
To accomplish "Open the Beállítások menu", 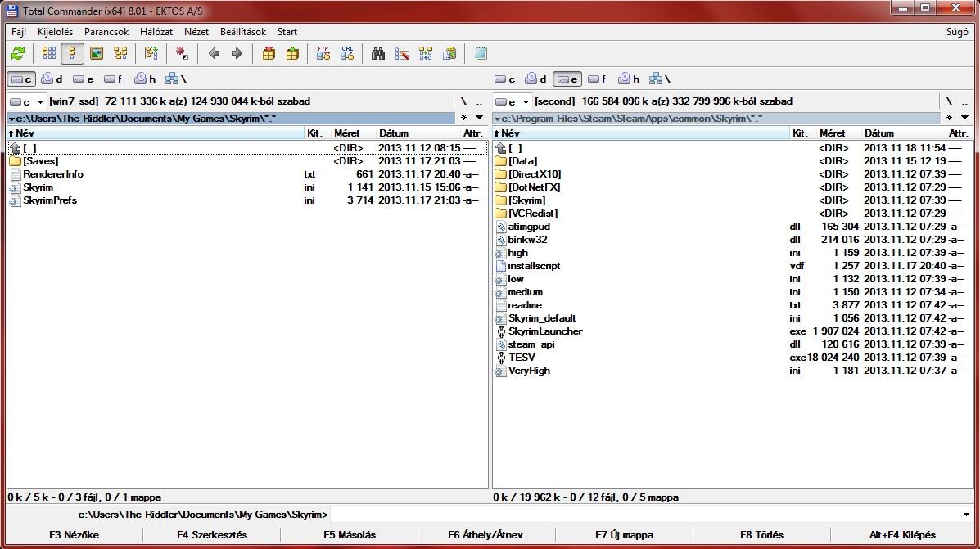I will click(243, 32).
